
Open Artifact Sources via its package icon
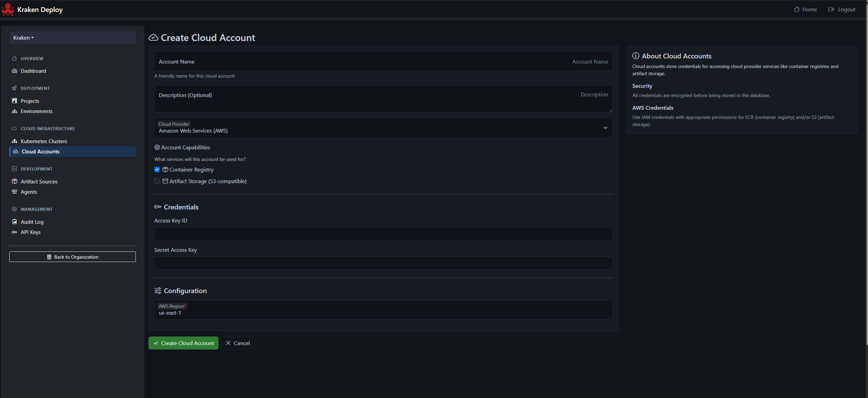click(15, 181)
